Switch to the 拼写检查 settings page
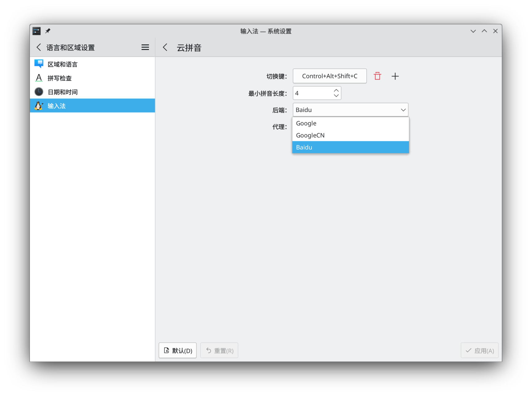This screenshot has width=532, height=397. pos(59,78)
